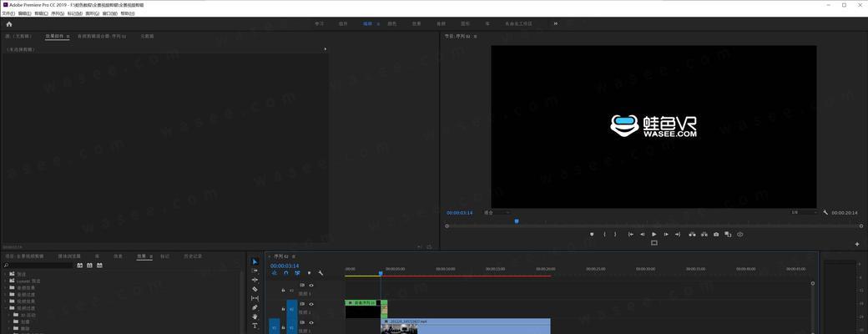Select the Selection tool arrow
Viewport: 868px width, 334px height.
[x=255, y=261]
